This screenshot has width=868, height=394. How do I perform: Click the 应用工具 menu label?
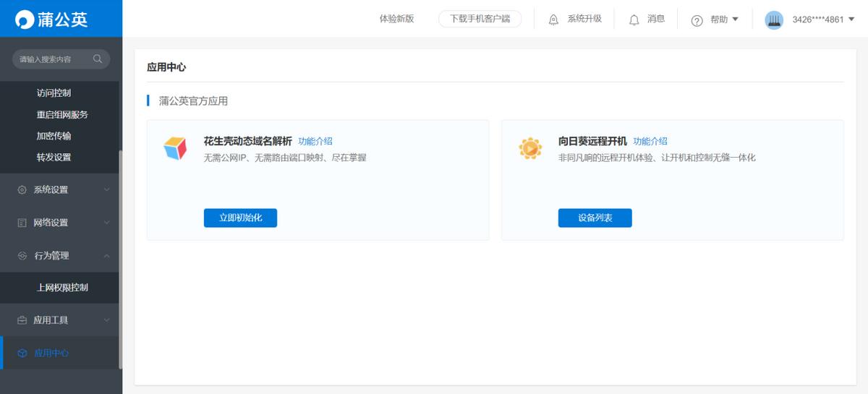(51, 320)
